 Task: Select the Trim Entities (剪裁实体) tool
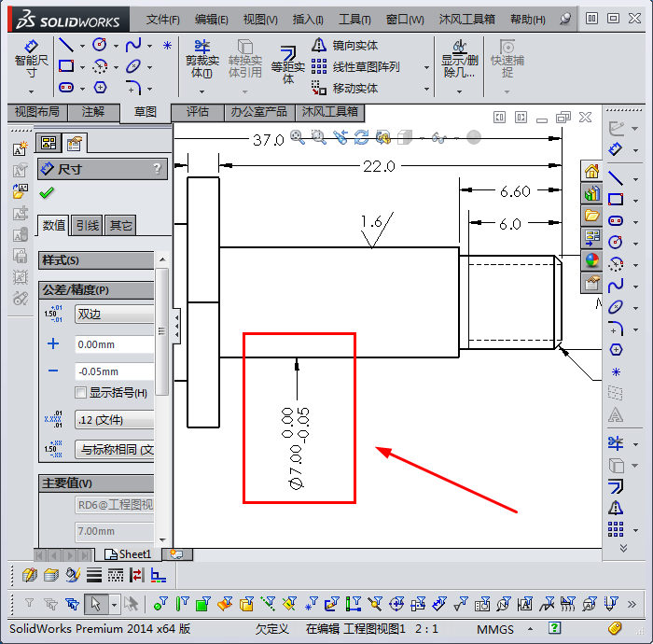[x=201, y=59]
